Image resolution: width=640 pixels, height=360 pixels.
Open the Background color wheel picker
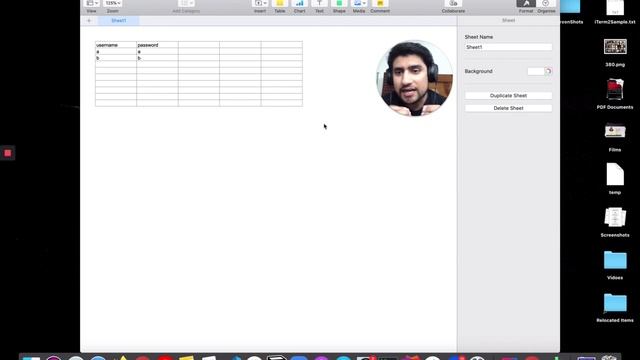[548, 71]
